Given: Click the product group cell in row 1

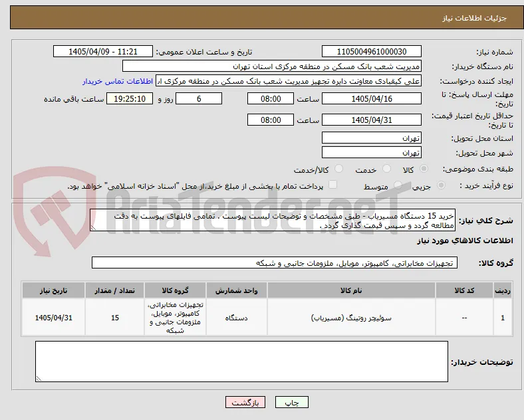Looking at the screenshot, I should (175, 317).
